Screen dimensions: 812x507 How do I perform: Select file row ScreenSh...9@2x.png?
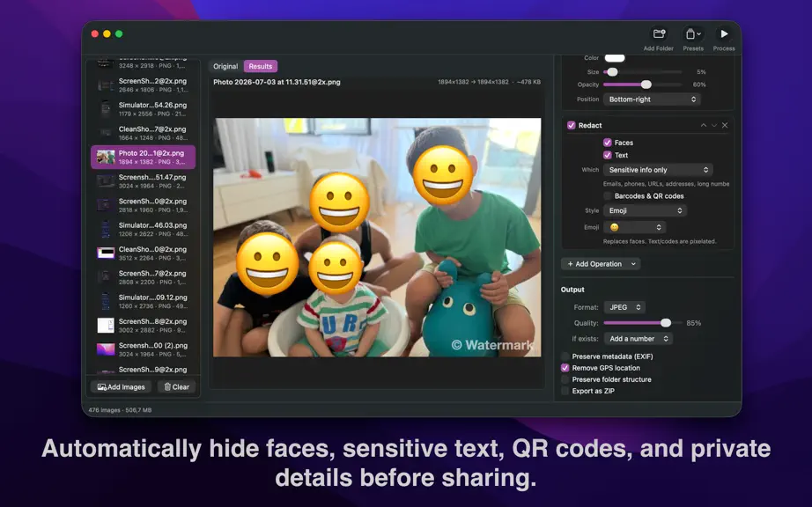pyautogui.click(x=143, y=370)
